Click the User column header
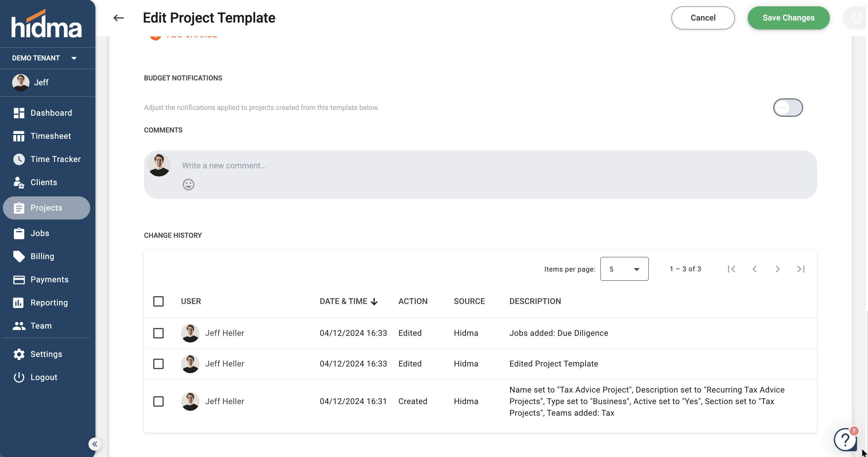The image size is (868, 457). pos(191,301)
